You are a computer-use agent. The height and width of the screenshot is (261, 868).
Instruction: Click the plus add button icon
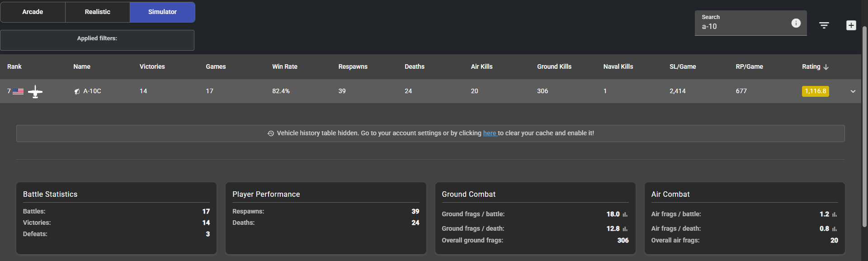point(851,25)
